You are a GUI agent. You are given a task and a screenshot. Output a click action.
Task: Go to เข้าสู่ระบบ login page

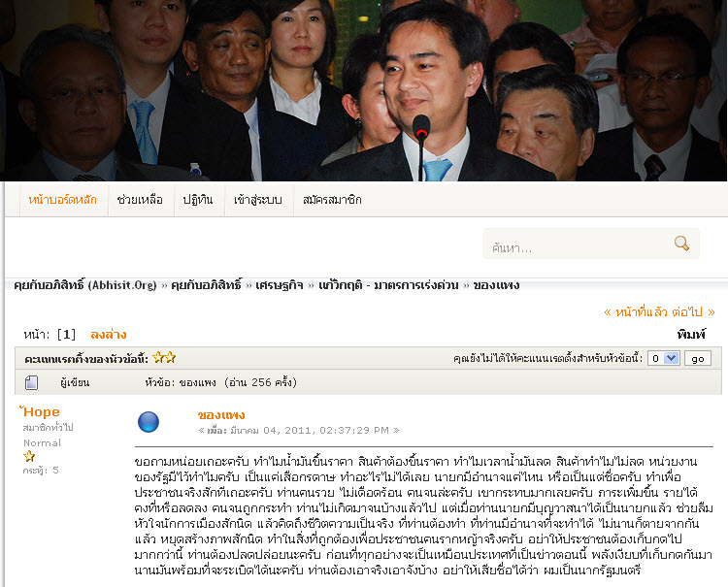point(257,200)
